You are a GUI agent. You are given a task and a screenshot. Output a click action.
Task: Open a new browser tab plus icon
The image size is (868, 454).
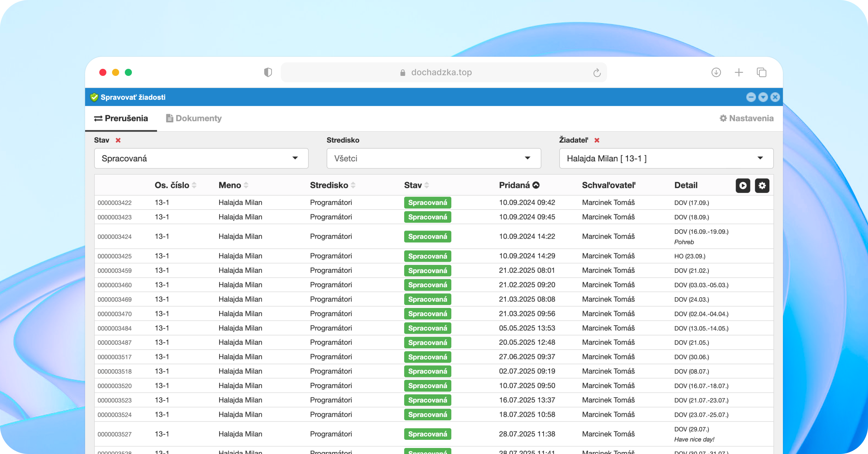click(739, 72)
